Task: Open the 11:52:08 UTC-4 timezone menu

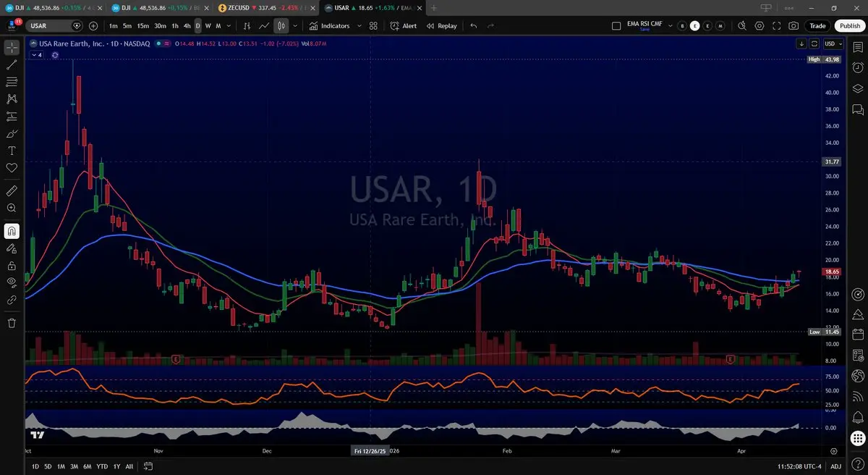Action: (801, 466)
